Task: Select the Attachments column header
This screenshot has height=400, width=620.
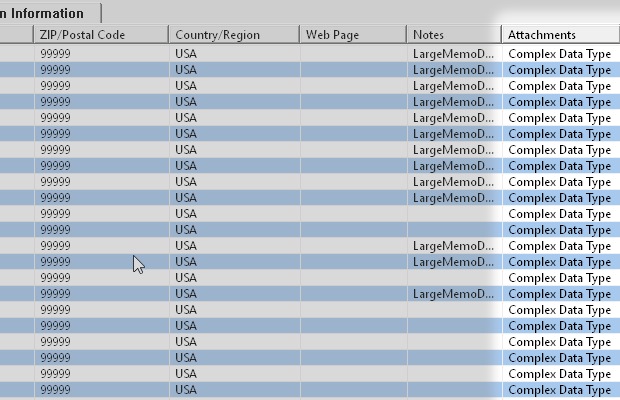Action: pyautogui.click(x=560, y=35)
